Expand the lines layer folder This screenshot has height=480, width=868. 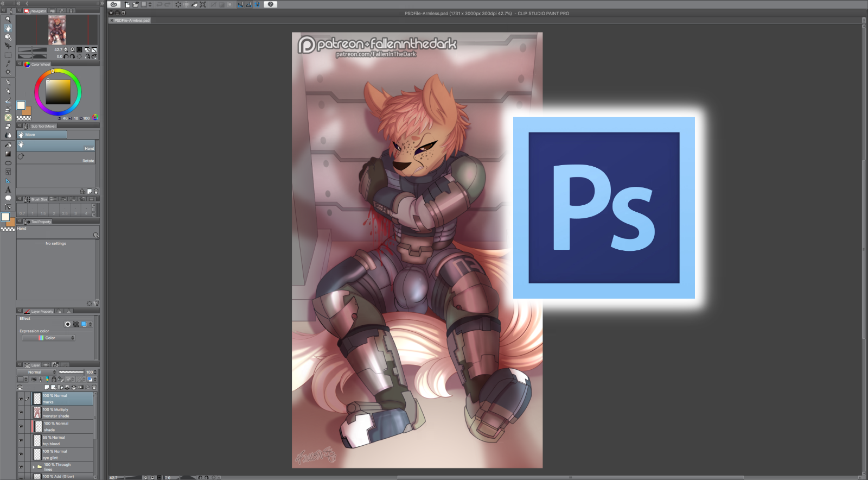point(34,466)
